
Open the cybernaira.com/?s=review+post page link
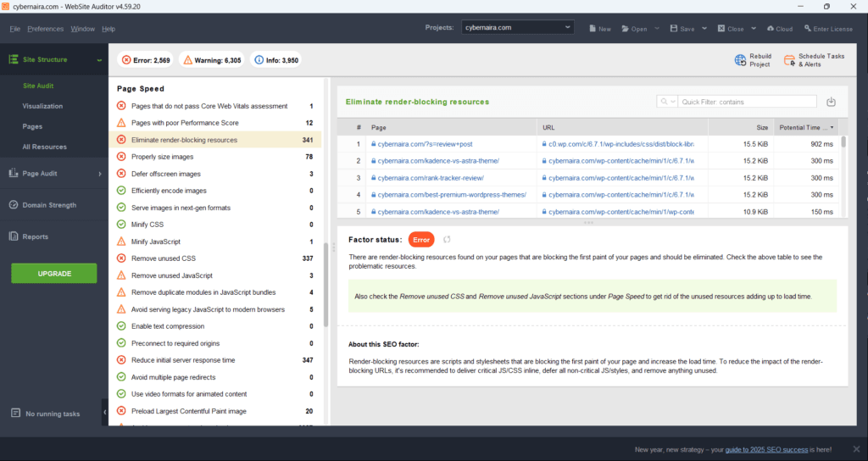pyautogui.click(x=426, y=144)
